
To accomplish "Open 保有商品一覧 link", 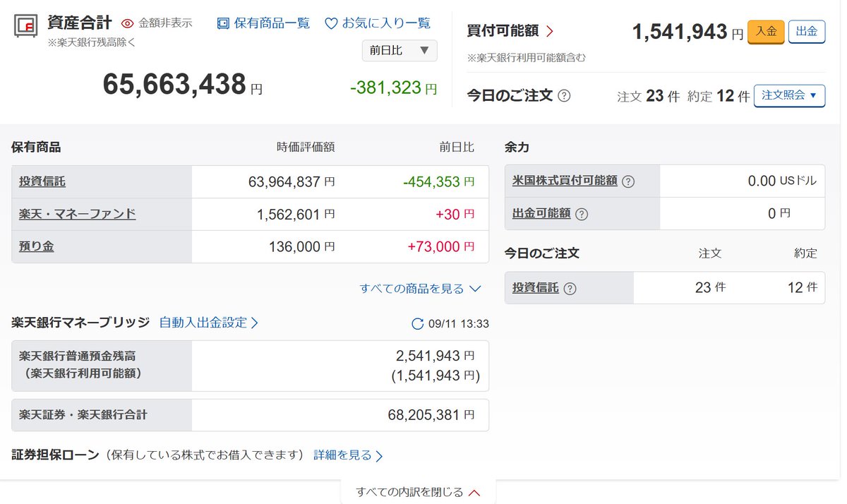I will (x=272, y=23).
